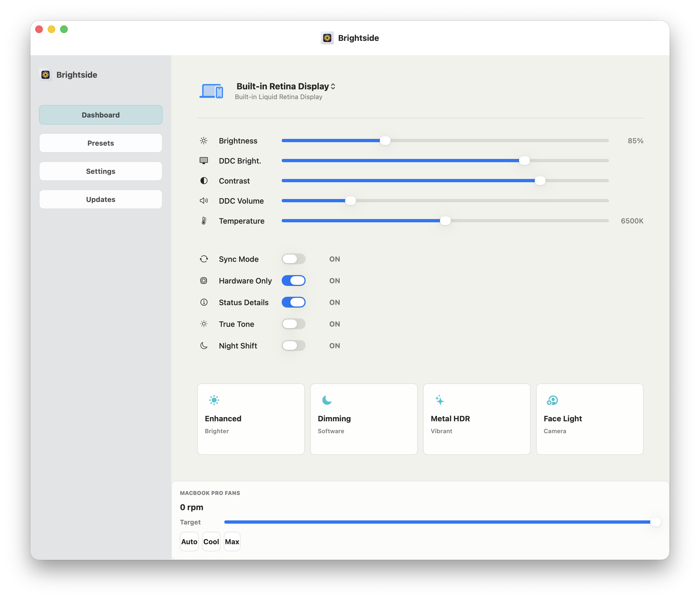The image size is (700, 600).
Task: Click the teal moon icon on Dimming card
Action: pyautogui.click(x=327, y=400)
